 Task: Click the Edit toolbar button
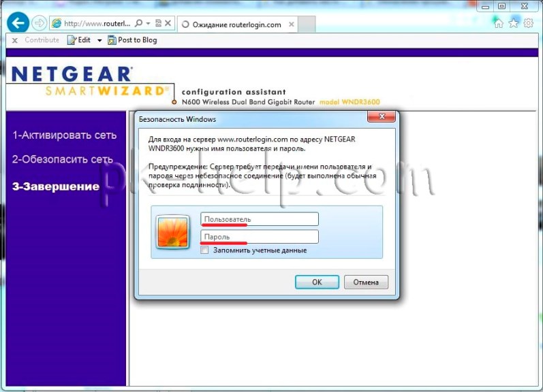(x=79, y=39)
